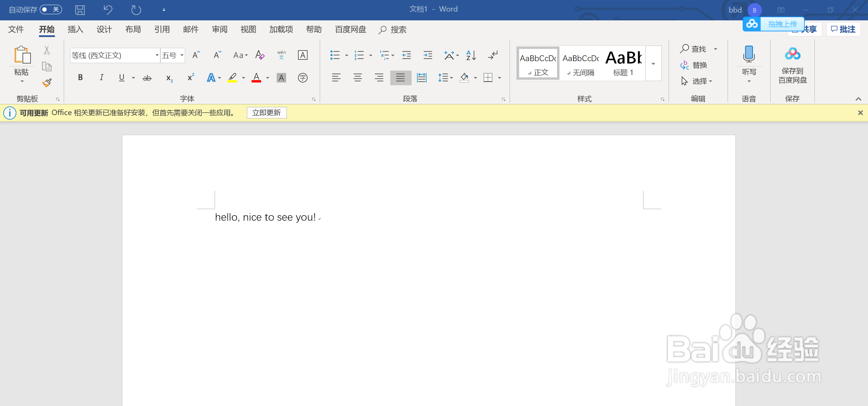Show or hide paragraph marks
This screenshot has width=868, height=406.
coord(492,55)
